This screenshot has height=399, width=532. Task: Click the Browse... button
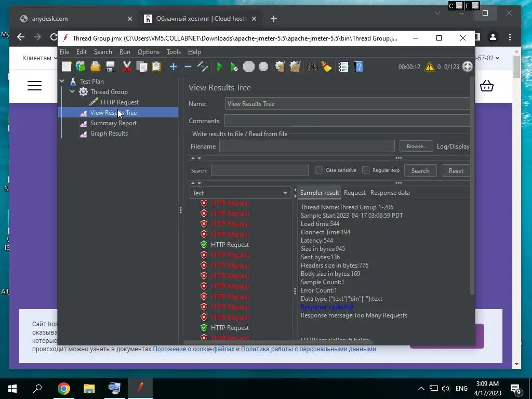[416, 146]
